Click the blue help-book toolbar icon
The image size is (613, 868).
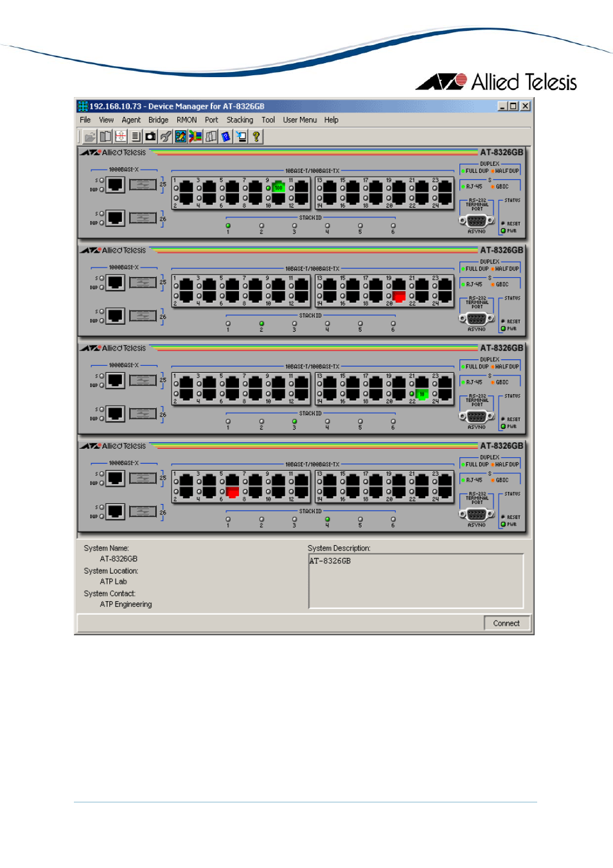226,136
